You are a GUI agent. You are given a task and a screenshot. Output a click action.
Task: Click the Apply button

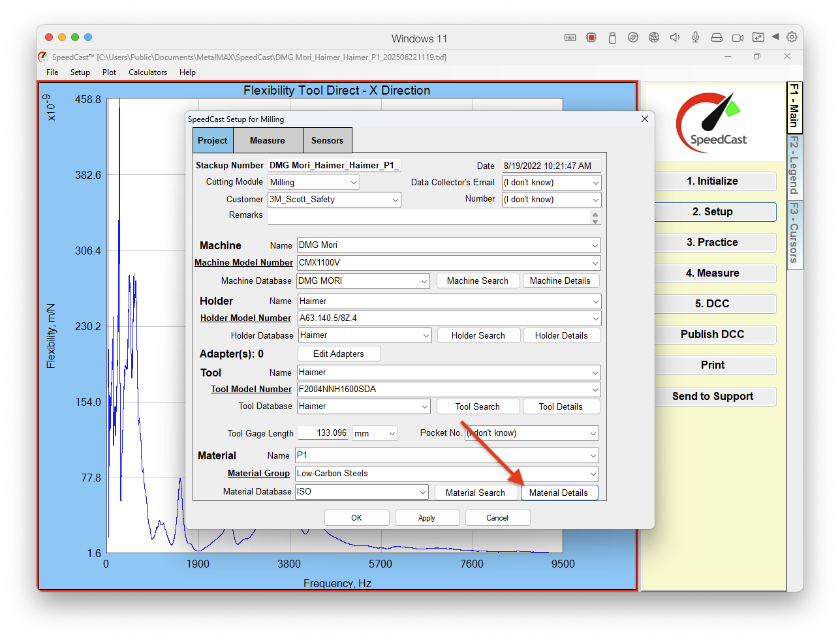point(427,517)
